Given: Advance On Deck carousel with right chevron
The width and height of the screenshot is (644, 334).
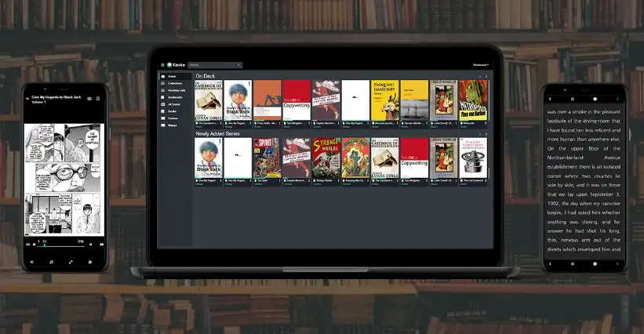Looking at the screenshot, I should point(486,77).
